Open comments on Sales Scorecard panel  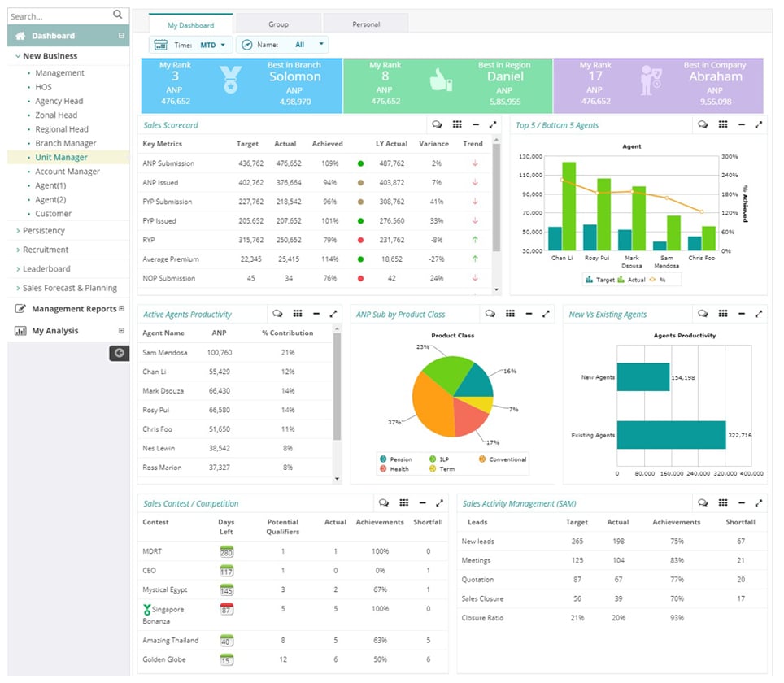[x=437, y=124]
